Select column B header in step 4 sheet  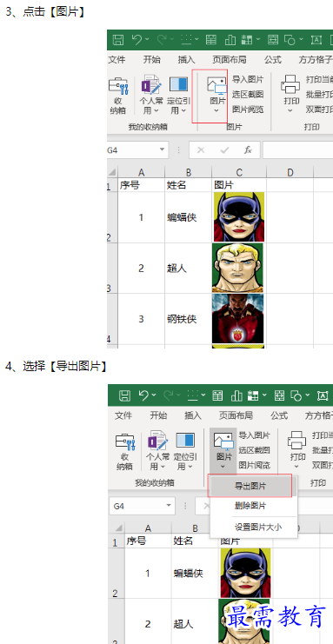[196, 528]
